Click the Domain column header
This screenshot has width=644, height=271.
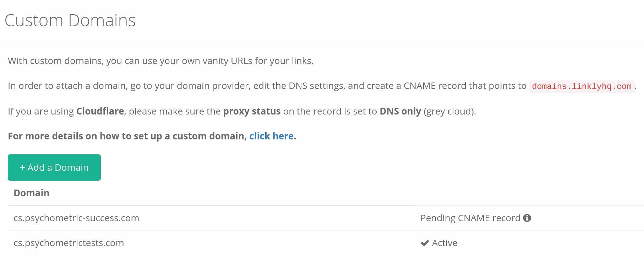tap(31, 193)
